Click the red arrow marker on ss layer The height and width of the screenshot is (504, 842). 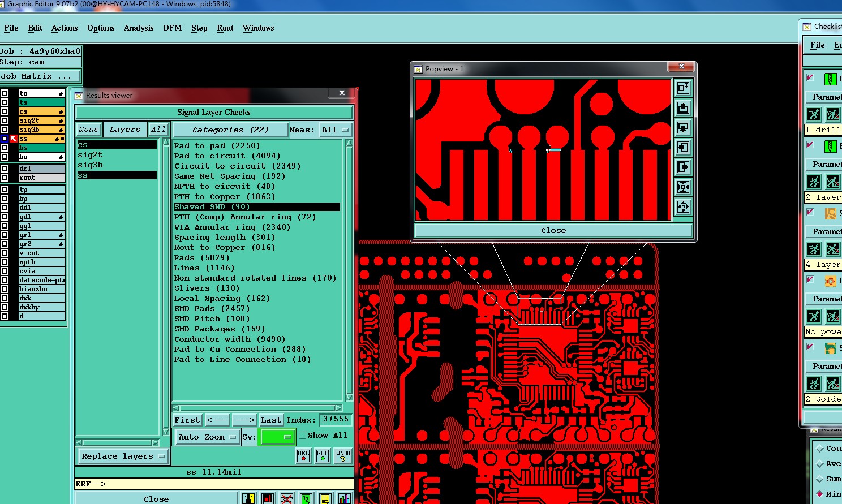click(x=14, y=139)
